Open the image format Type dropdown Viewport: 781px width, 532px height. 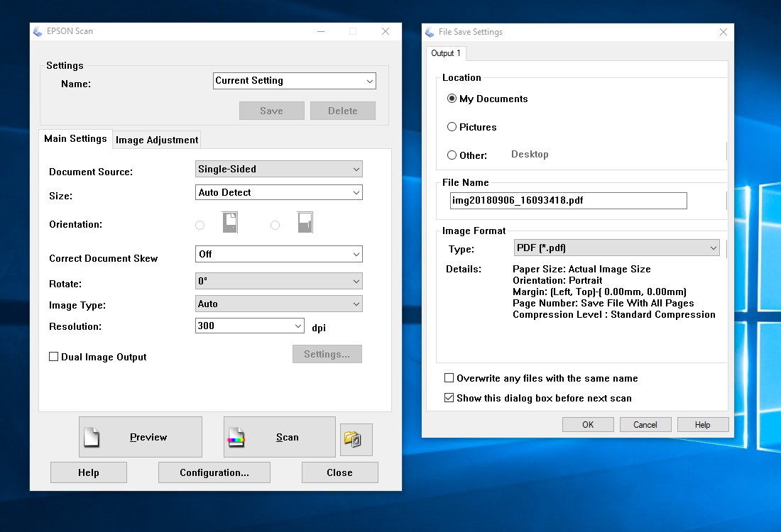pos(616,248)
